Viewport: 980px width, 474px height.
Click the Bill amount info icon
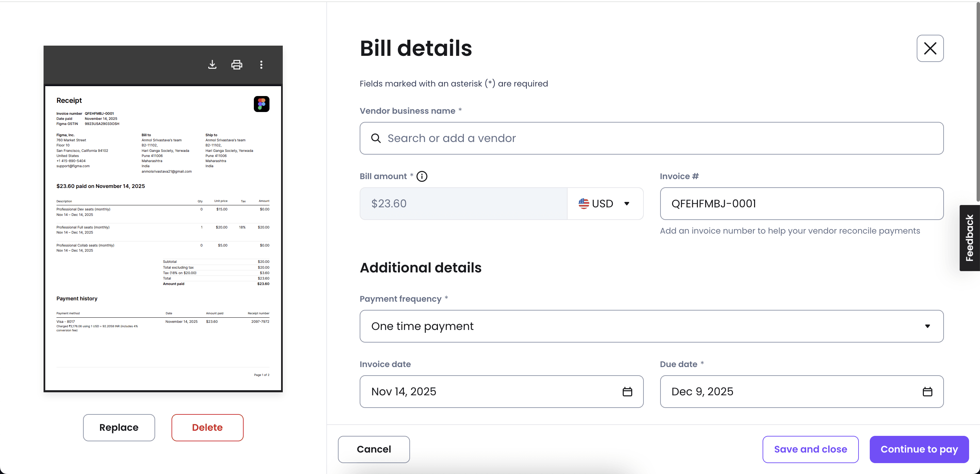[x=422, y=176]
